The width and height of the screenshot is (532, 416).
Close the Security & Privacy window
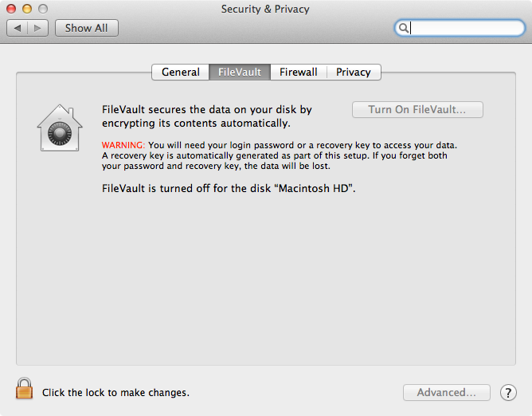coord(11,9)
